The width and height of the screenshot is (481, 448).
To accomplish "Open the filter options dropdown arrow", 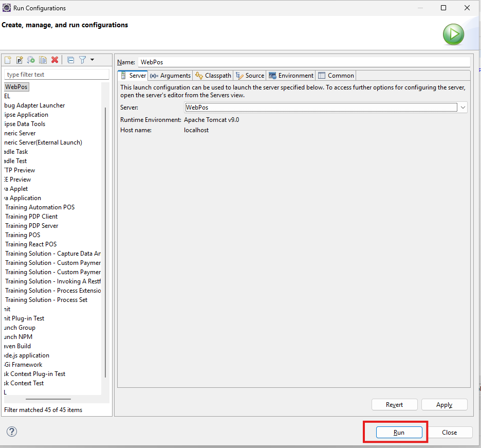I will click(92, 60).
